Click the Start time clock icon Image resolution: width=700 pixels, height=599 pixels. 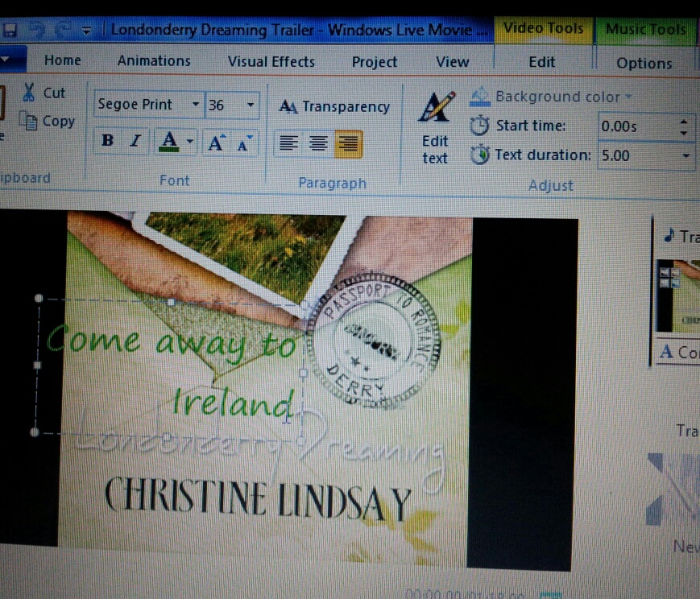(x=479, y=126)
